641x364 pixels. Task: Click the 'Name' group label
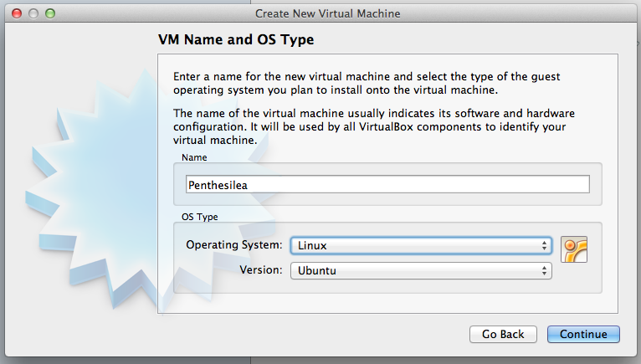pos(194,157)
